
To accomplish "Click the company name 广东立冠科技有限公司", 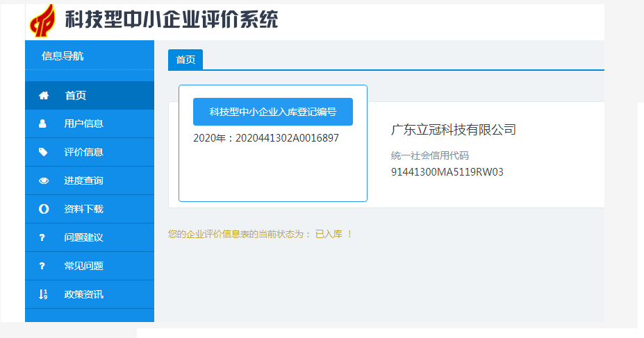I will point(453,130).
